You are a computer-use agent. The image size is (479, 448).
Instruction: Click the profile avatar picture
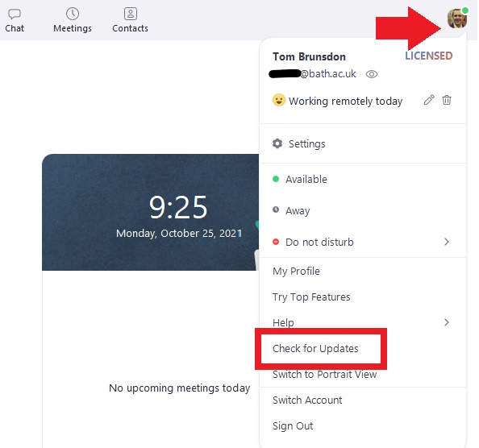pyautogui.click(x=457, y=18)
